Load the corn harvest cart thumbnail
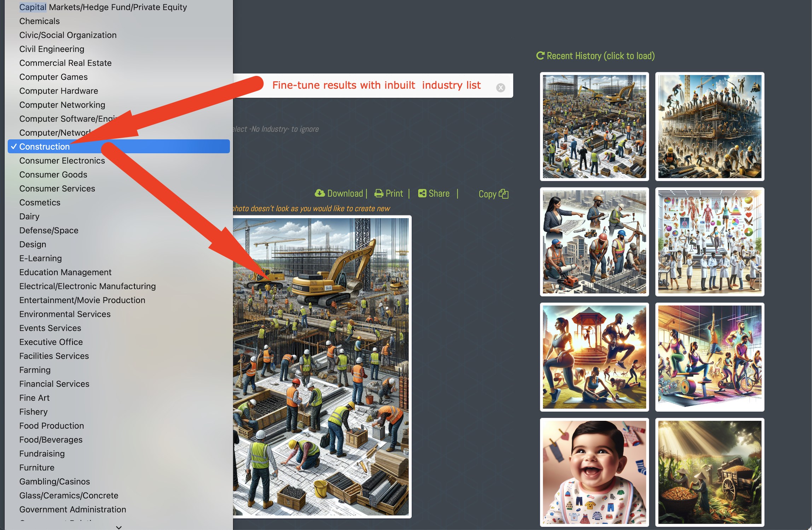This screenshot has width=812, height=530. point(709,472)
